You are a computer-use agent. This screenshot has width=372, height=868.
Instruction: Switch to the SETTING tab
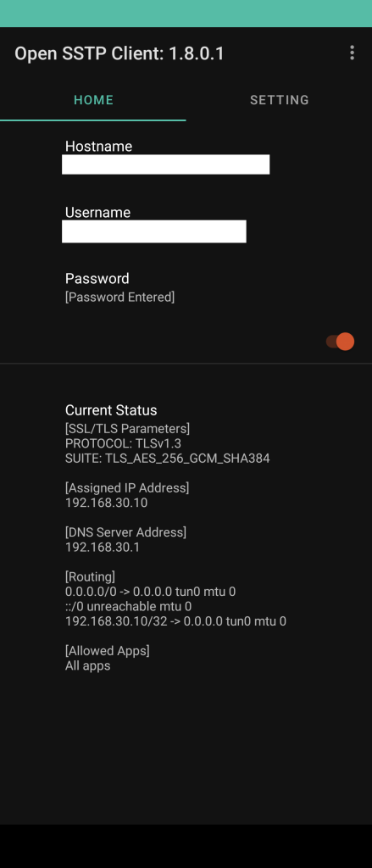279,100
